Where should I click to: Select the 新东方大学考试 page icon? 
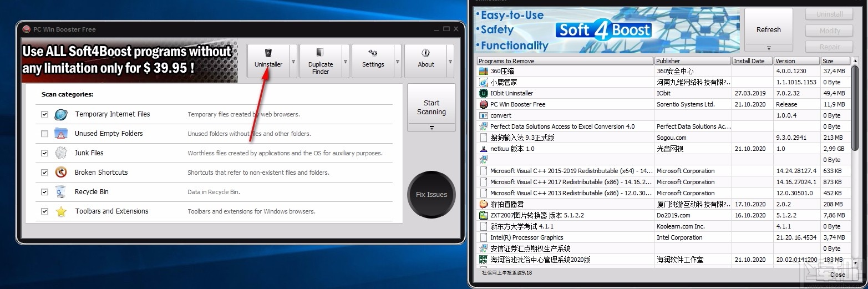point(483,226)
